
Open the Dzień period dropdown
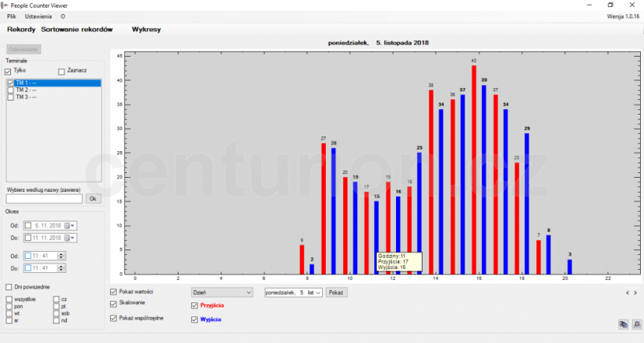[221, 292]
